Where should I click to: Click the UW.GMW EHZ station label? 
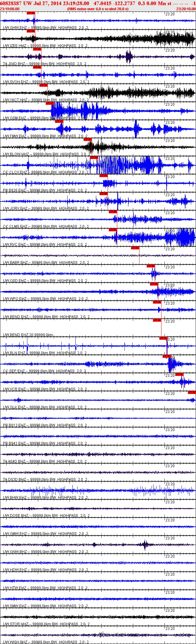tap(46, 534)
